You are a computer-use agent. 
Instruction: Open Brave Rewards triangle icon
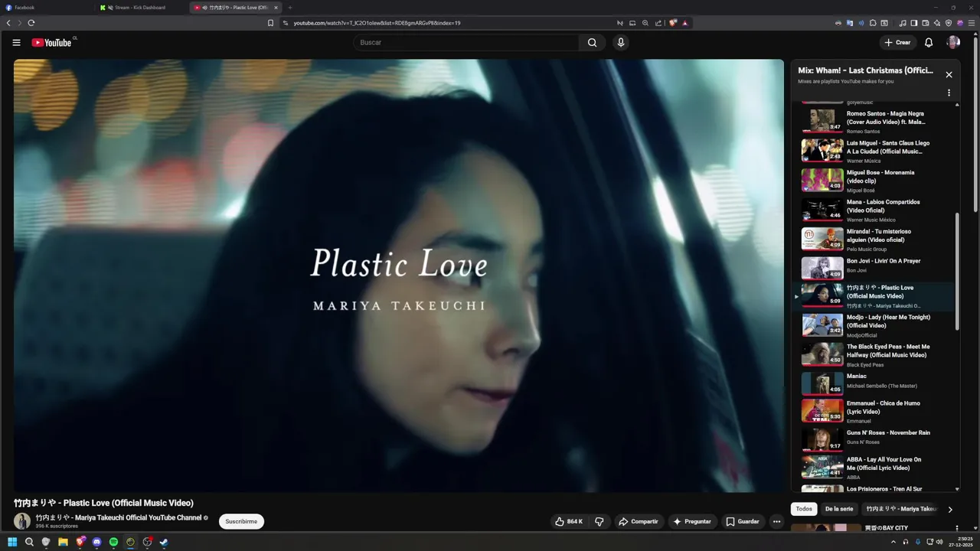coord(685,23)
